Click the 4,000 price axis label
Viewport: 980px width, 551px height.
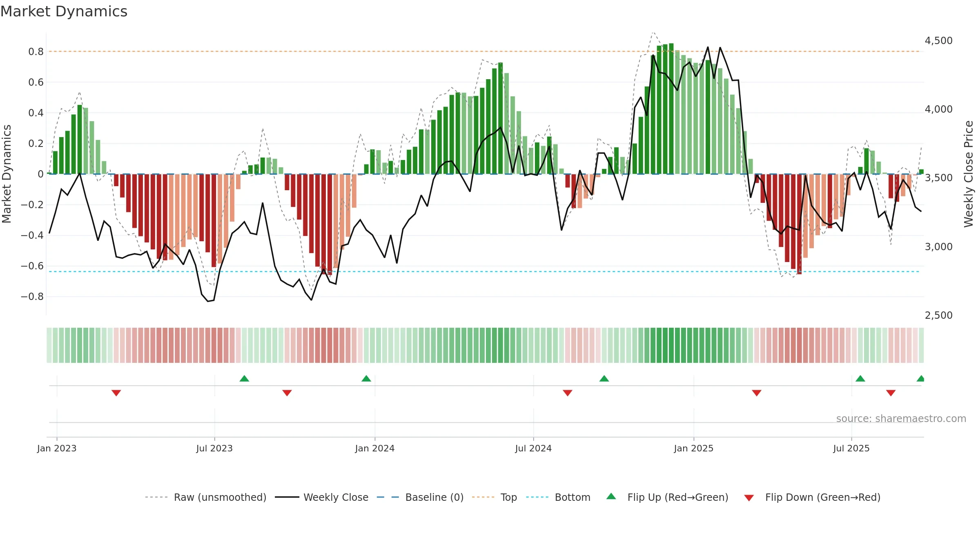(939, 109)
